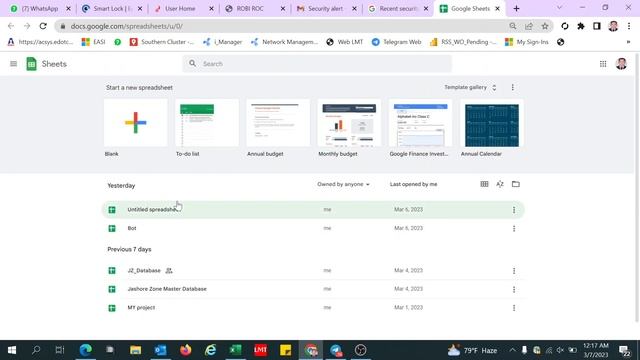This screenshot has height=360, width=640.
Task: Show hidden system tray icons
Action: tap(512, 350)
